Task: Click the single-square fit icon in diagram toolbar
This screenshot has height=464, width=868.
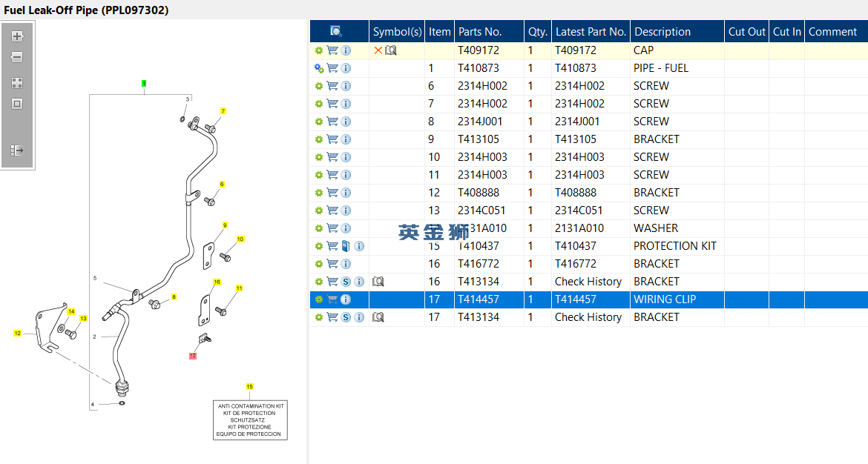Action: tap(17, 104)
